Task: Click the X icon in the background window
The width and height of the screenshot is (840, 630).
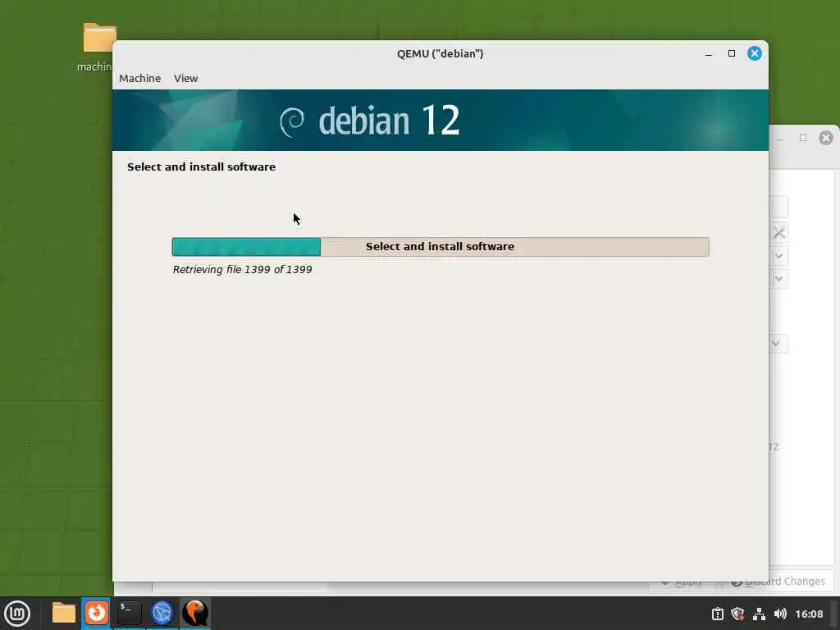Action: (779, 233)
